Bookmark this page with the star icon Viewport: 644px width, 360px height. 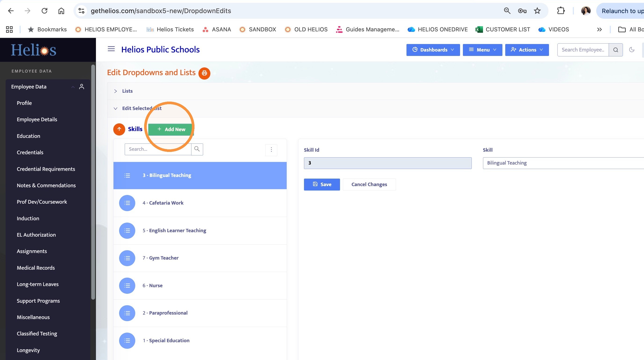tap(537, 11)
